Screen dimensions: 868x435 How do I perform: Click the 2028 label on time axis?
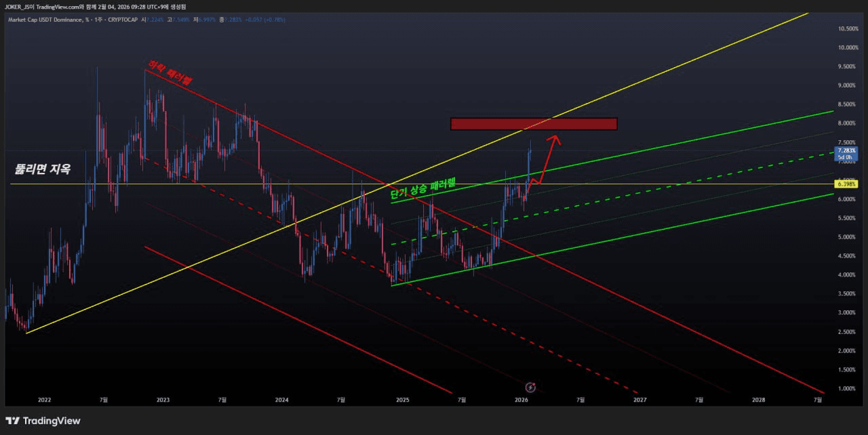[758, 400]
